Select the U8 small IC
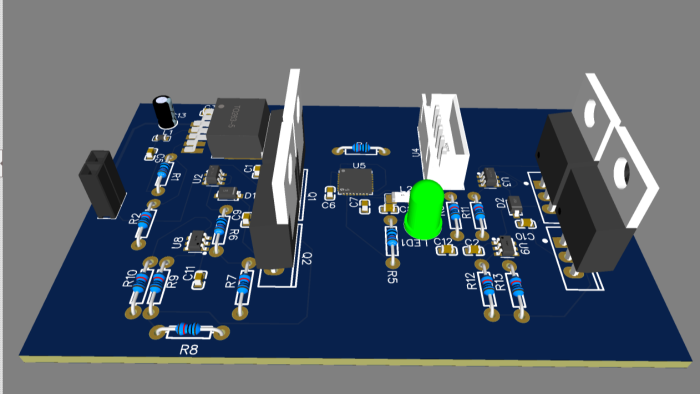700x394 pixels. [x=198, y=241]
